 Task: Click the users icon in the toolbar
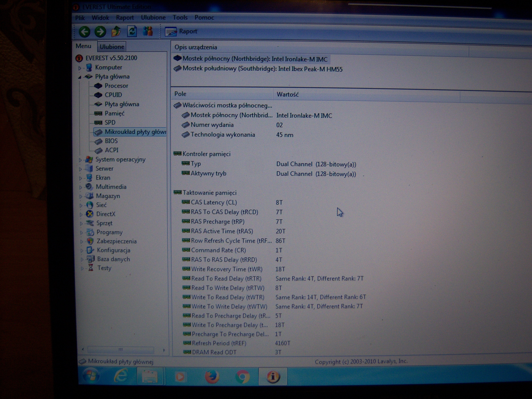148,31
